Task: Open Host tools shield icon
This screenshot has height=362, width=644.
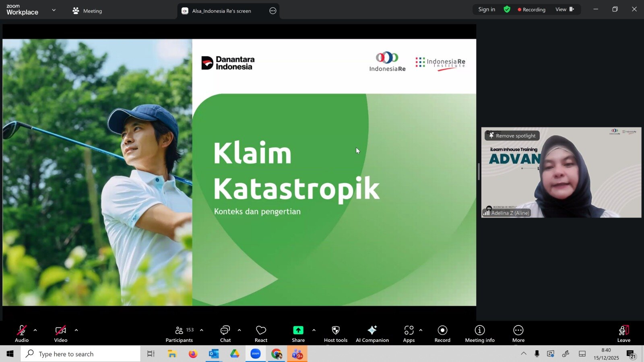Action: [335, 334]
